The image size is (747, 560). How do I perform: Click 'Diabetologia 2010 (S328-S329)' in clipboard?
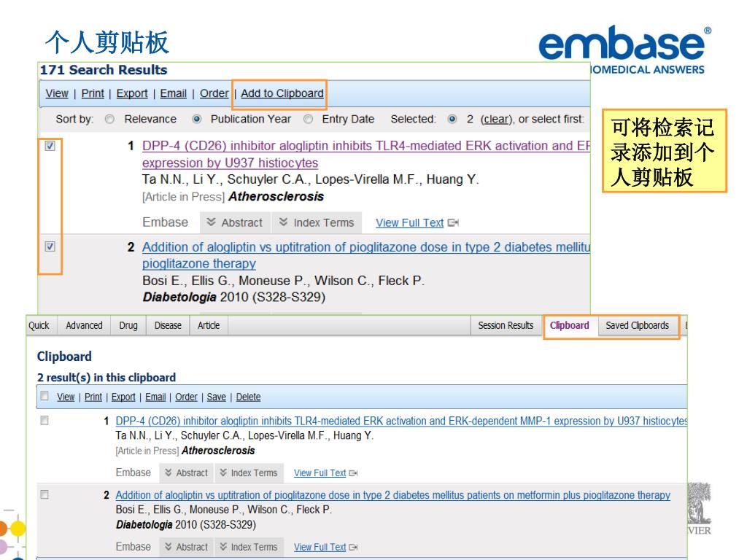click(x=186, y=525)
